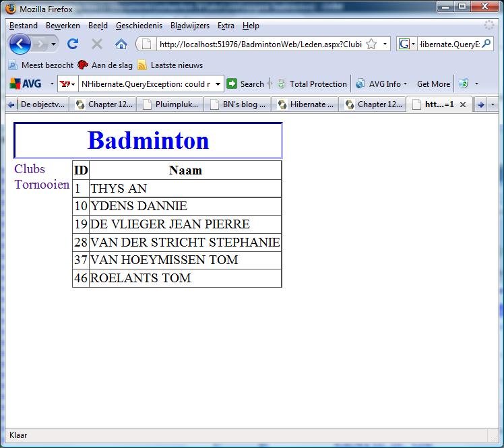504x448 pixels.
Task: Bookmark this page with the star icon
Action: point(371,44)
